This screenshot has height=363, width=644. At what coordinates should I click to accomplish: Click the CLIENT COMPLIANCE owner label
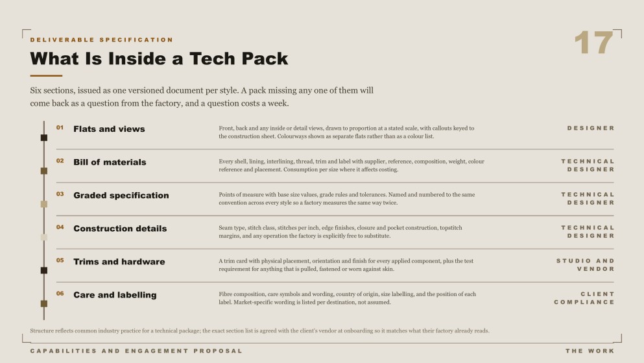coord(584,298)
